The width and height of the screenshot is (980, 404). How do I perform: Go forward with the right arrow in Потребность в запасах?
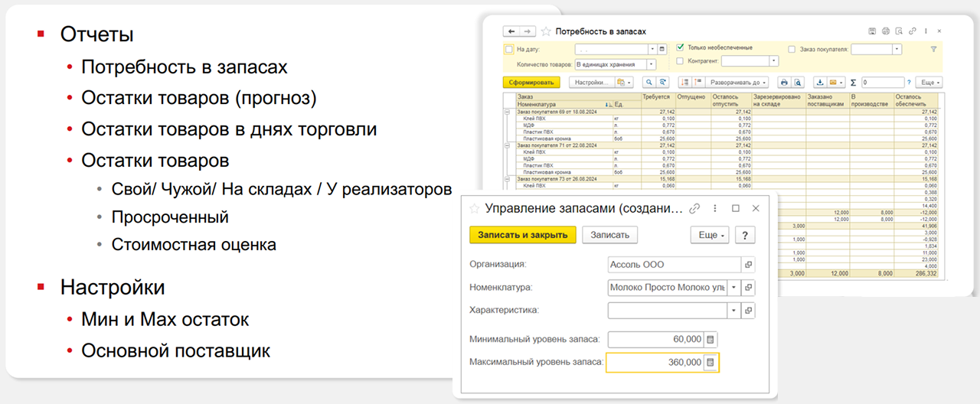coord(529,31)
